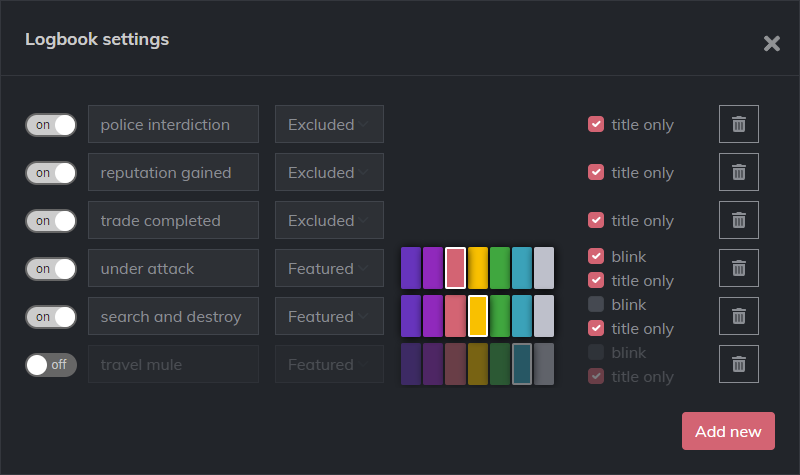This screenshot has width=800, height=475.
Task: Remove the under attack entry
Action: coord(739,268)
